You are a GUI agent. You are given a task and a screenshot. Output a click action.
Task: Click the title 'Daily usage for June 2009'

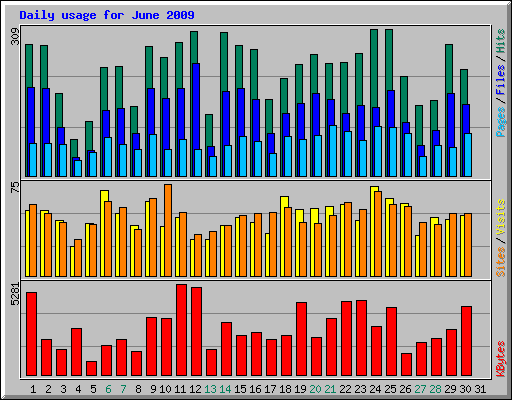[107, 15]
